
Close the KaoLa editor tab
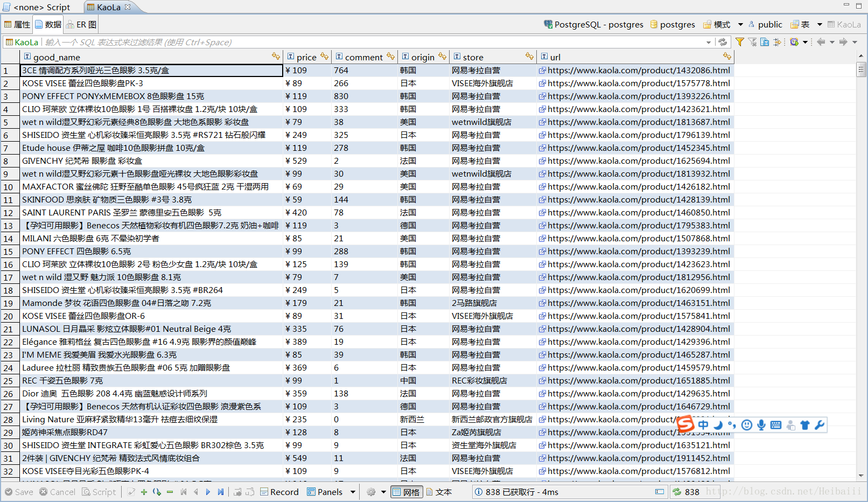click(128, 7)
